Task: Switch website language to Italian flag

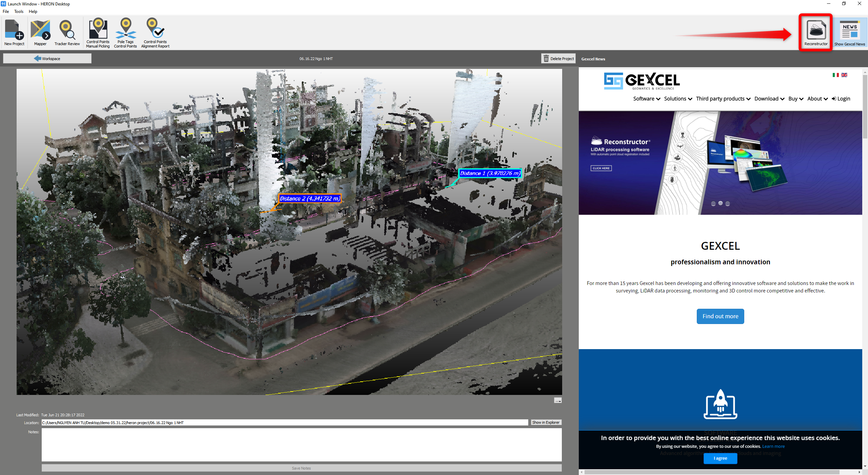Action: coord(835,75)
